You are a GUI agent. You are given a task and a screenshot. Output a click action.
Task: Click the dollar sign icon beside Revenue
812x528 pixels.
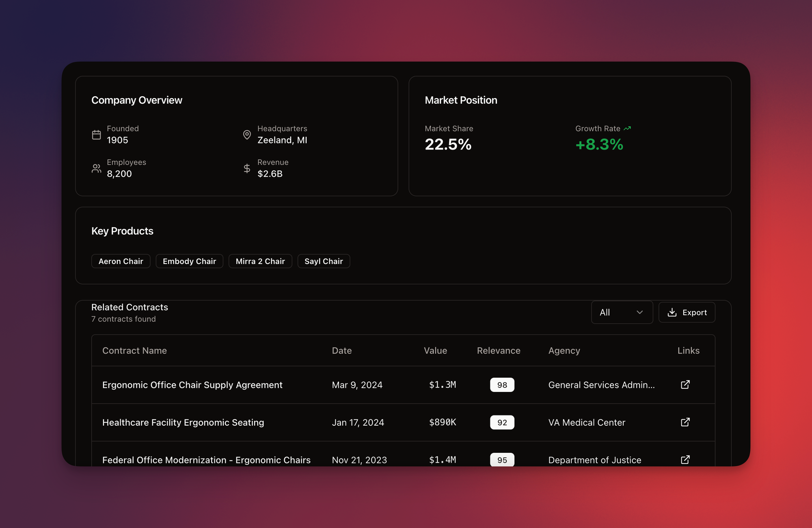(247, 169)
